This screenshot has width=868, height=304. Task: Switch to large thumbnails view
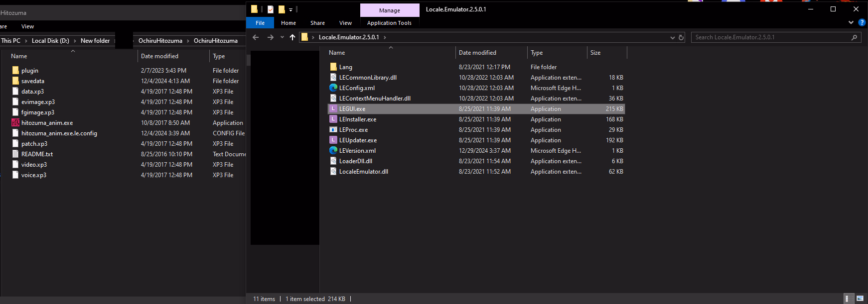[x=860, y=299]
